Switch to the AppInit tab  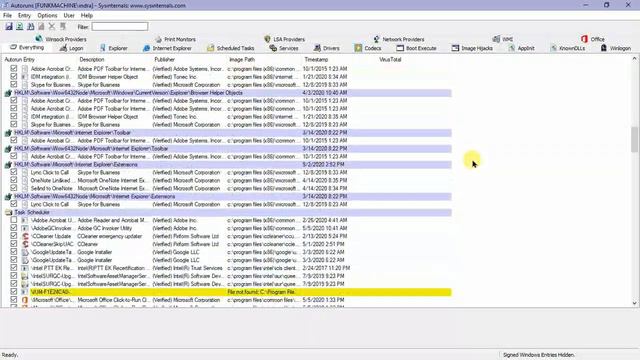coord(521,48)
